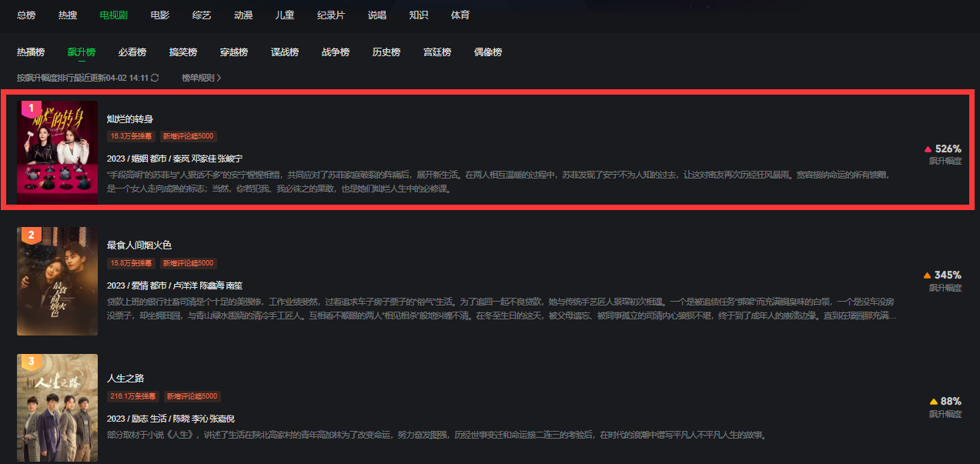
Task: Switch to the 总榜 category tab
Action: 26,15
